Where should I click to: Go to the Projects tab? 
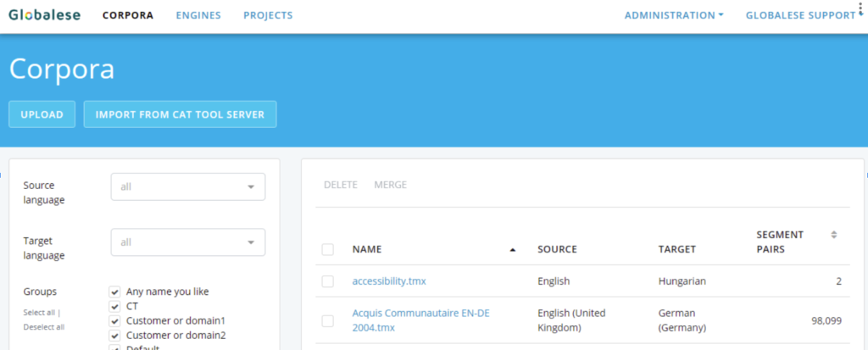(x=268, y=15)
